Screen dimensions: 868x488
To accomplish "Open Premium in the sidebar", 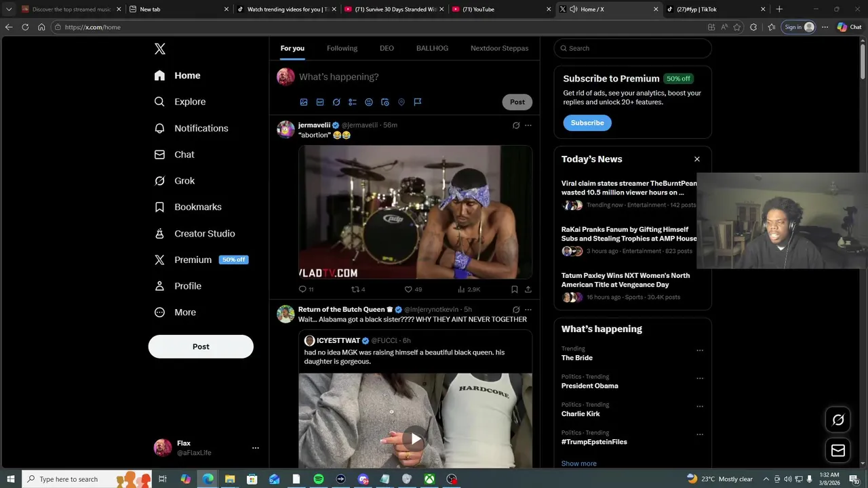I will (201, 260).
